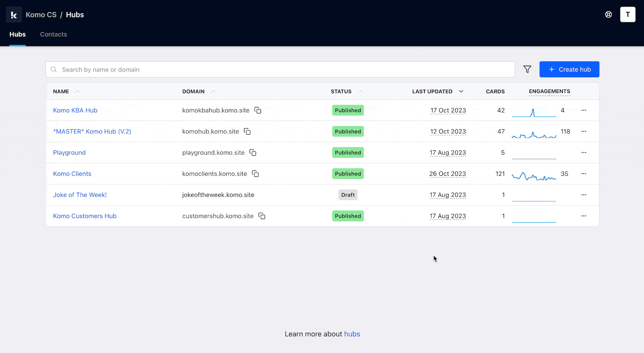644x353 pixels.
Task: Copy the playground.komo.site domain
Action: click(253, 153)
